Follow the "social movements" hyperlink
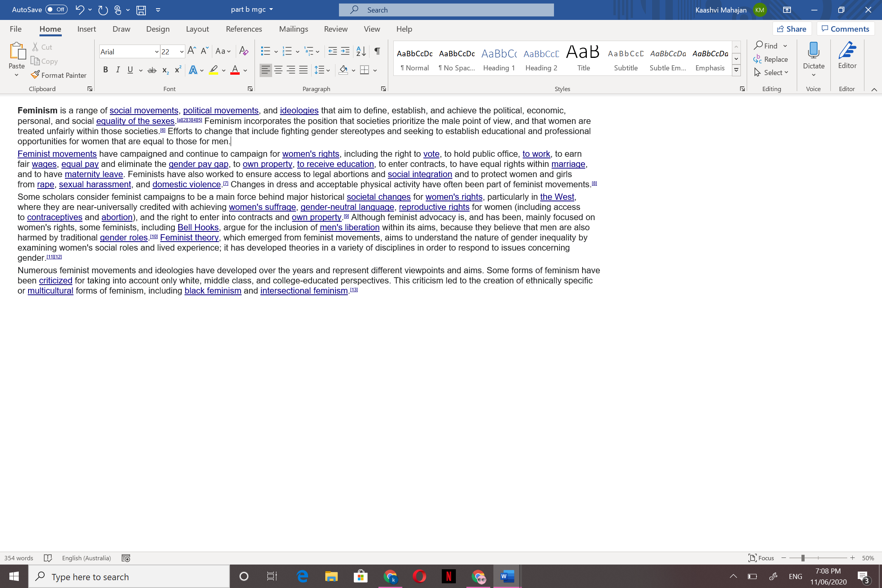The image size is (882, 588). pyautogui.click(x=144, y=111)
